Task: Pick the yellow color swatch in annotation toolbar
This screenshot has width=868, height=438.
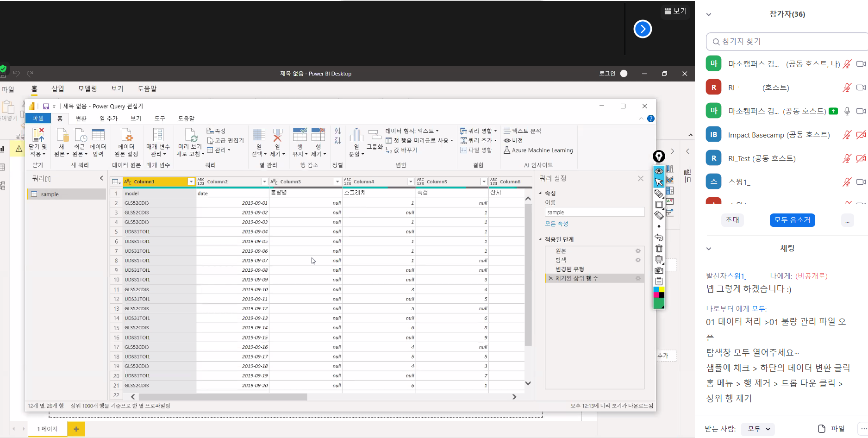Action: pos(662,289)
